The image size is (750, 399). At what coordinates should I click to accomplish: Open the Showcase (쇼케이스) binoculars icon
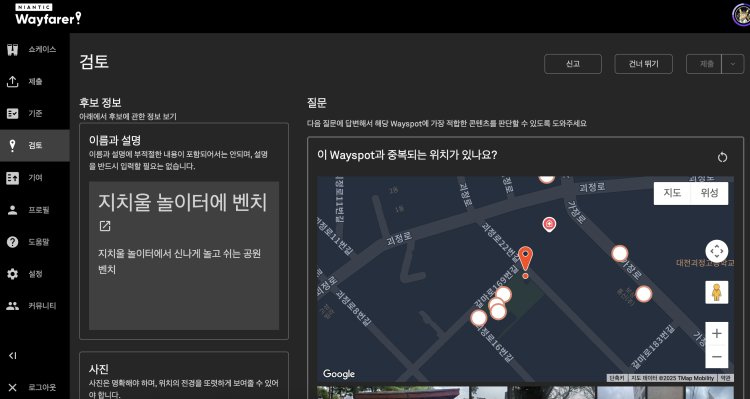[x=12, y=49]
